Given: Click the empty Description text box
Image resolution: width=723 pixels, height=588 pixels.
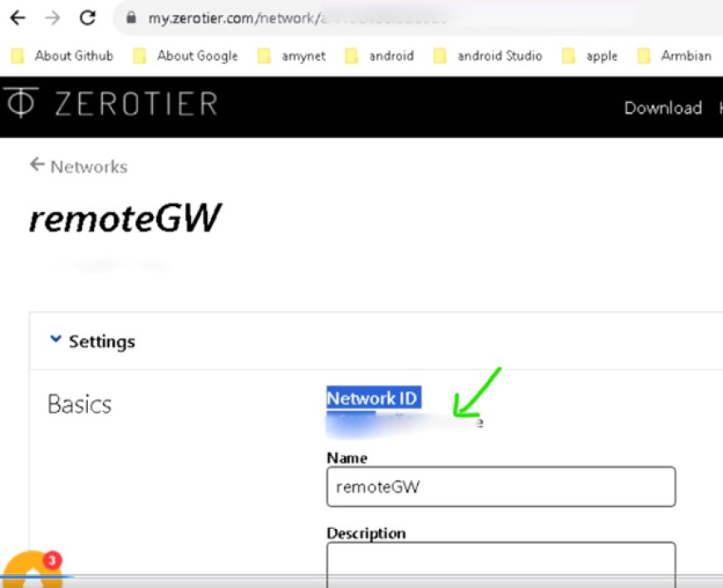Looking at the screenshot, I should click(x=501, y=565).
